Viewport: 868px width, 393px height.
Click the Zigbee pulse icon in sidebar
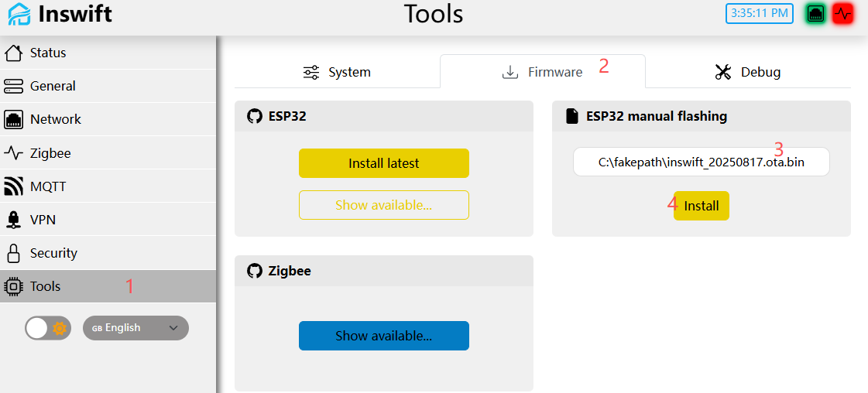[x=13, y=153]
